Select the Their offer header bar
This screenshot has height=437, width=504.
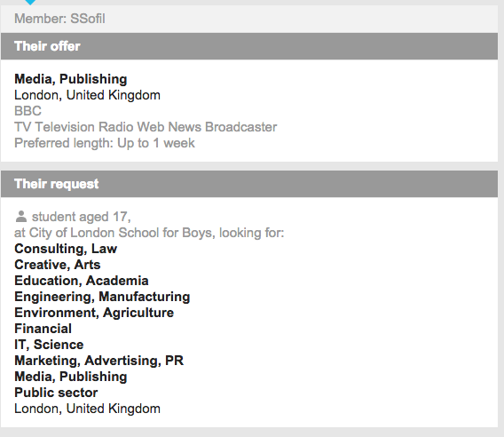point(249,46)
